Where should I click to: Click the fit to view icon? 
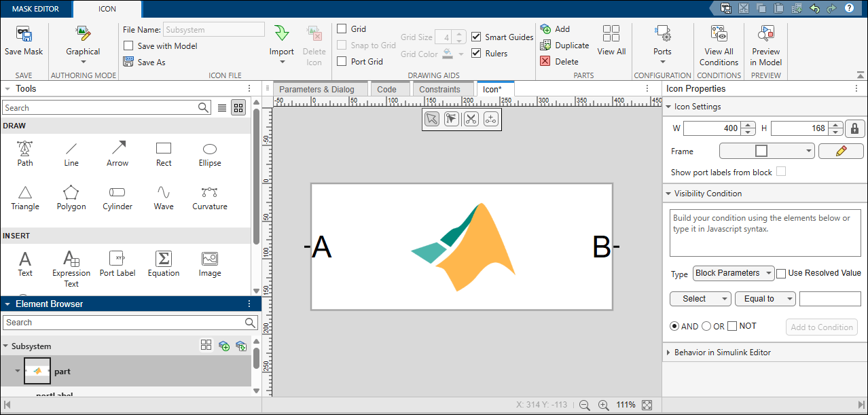coord(647,405)
